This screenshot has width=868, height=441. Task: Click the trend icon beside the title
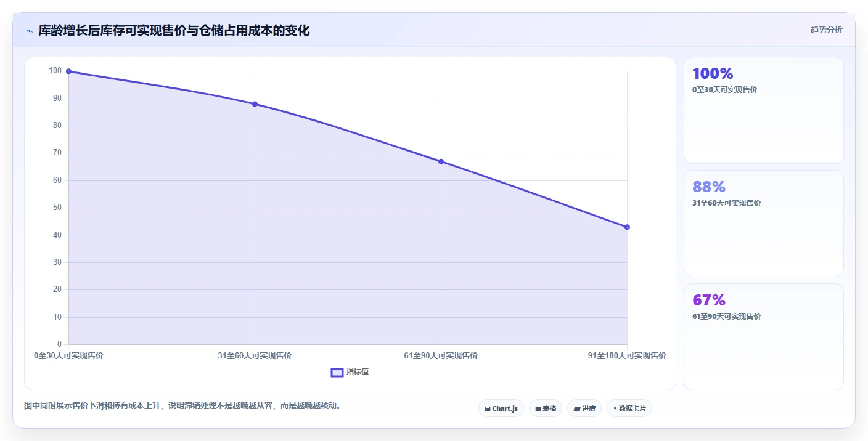30,31
